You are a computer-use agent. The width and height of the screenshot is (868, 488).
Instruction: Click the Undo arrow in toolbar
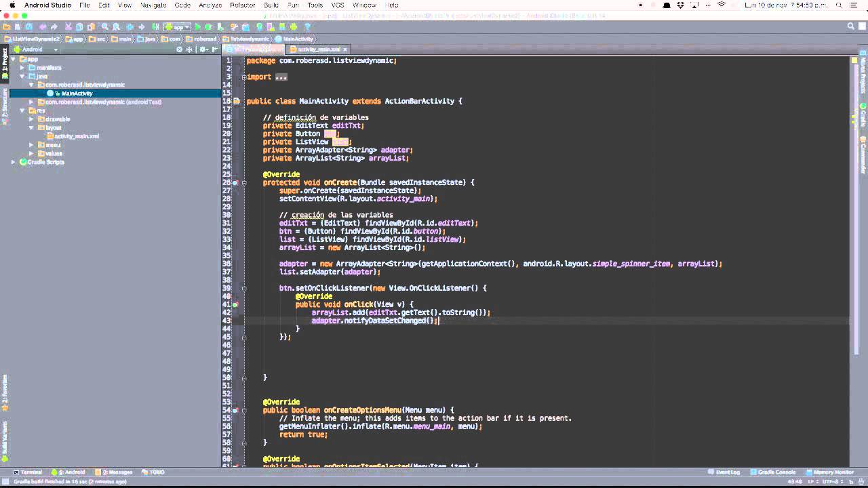point(43,27)
